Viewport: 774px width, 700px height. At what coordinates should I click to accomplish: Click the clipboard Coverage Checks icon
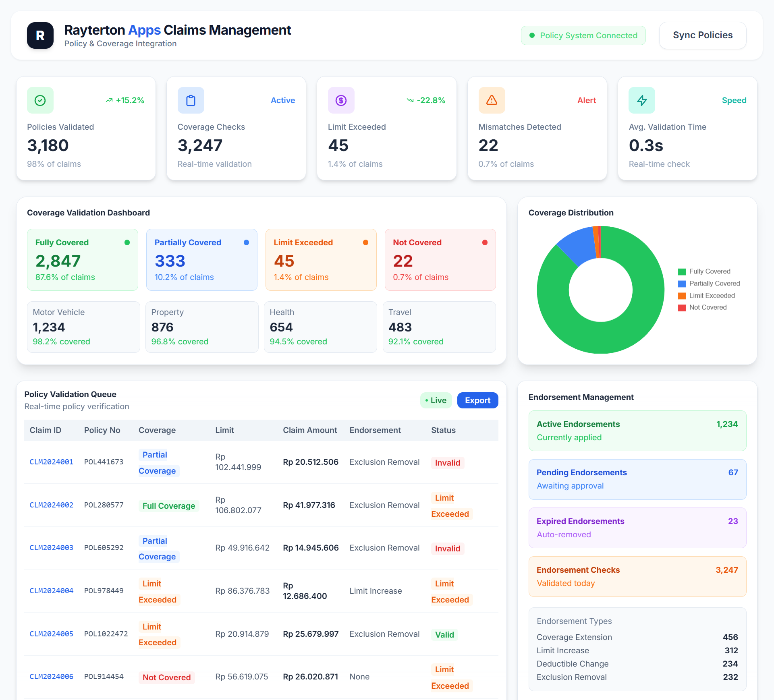(x=191, y=100)
